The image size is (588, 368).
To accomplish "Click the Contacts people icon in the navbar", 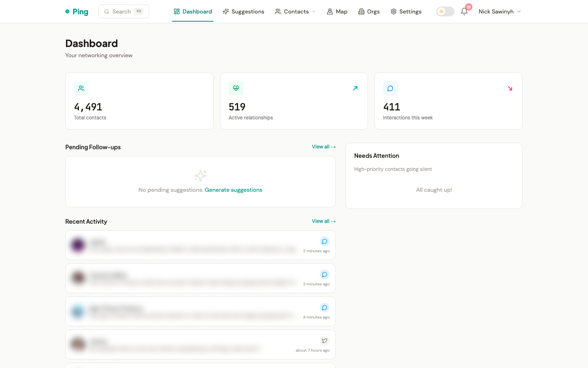I will [x=278, y=11].
